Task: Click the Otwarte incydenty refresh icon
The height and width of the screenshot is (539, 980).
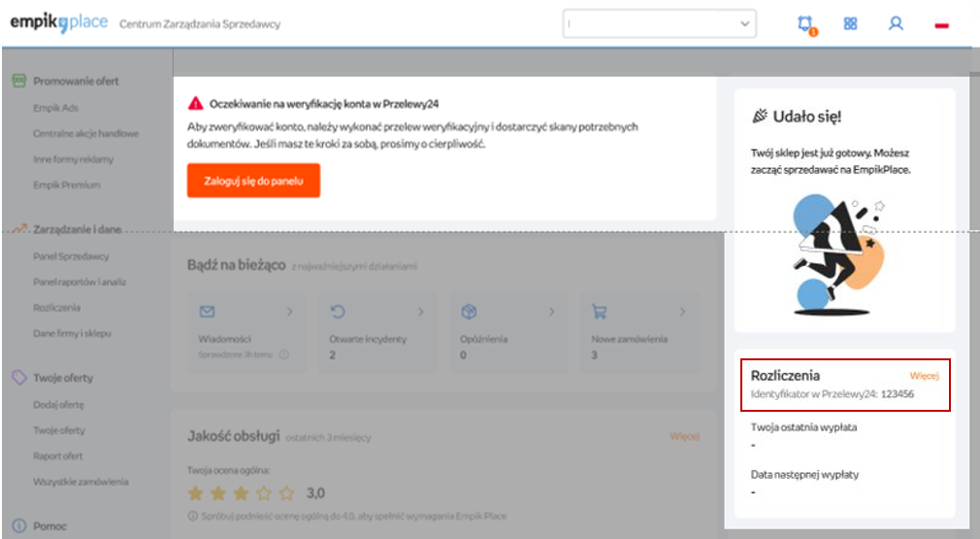Action: [339, 312]
